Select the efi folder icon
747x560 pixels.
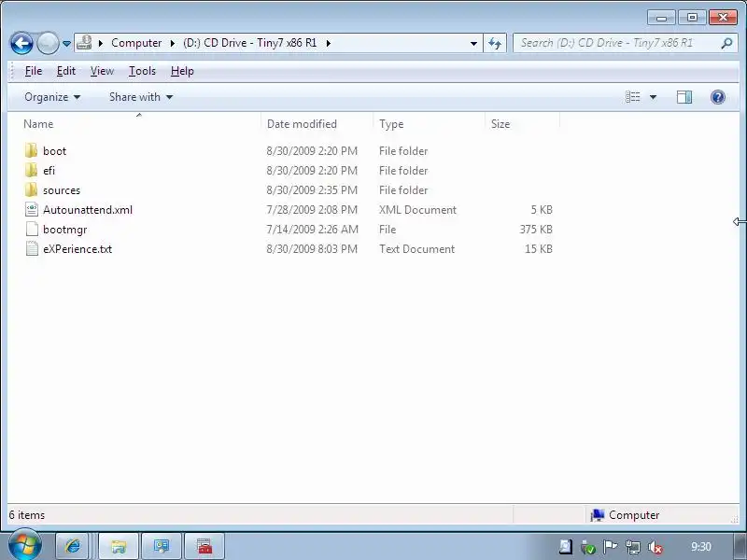click(32, 171)
